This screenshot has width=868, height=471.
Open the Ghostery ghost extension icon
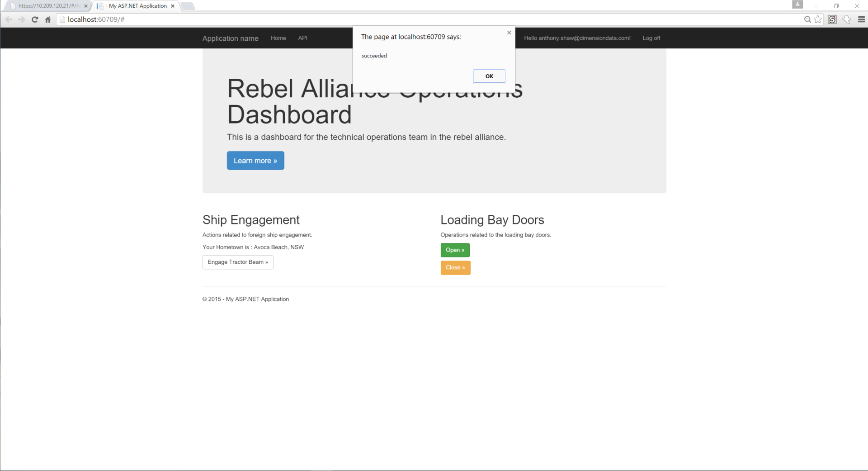[847, 19]
